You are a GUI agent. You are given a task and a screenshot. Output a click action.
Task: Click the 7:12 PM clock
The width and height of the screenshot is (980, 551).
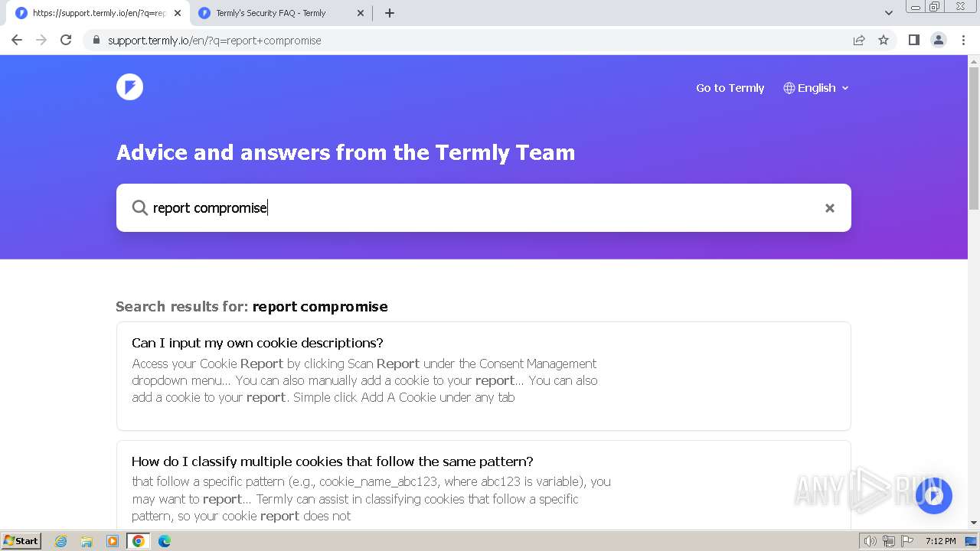coord(940,541)
